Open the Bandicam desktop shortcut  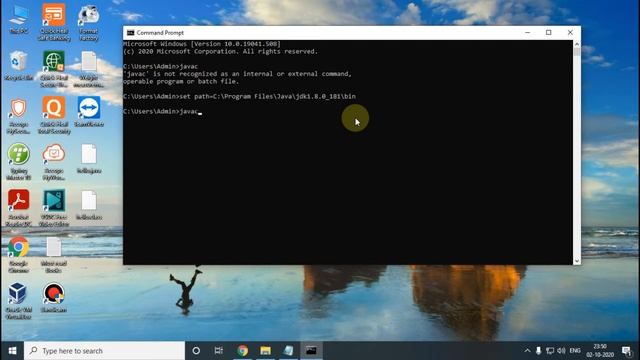tap(54, 298)
